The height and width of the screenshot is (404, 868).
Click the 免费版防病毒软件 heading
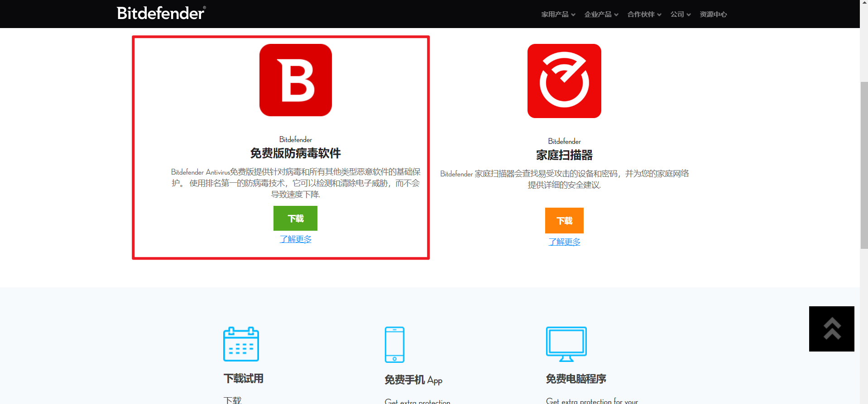[296, 153]
